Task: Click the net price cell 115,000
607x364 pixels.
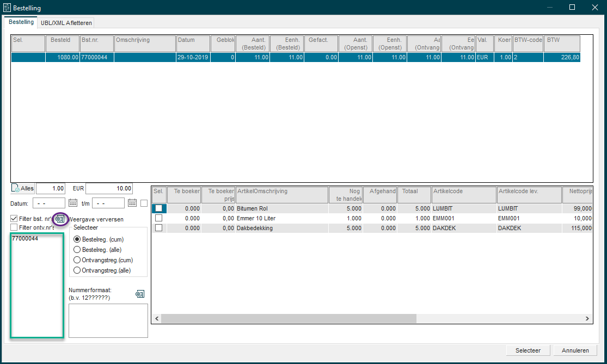Action: (x=577, y=228)
